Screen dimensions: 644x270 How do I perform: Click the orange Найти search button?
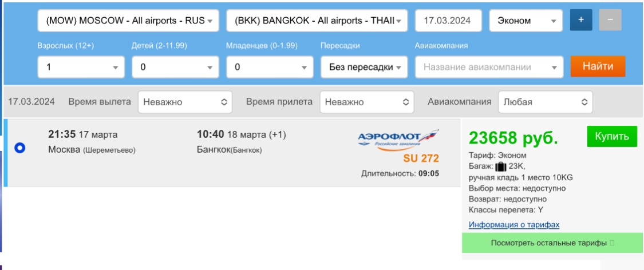pos(598,66)
